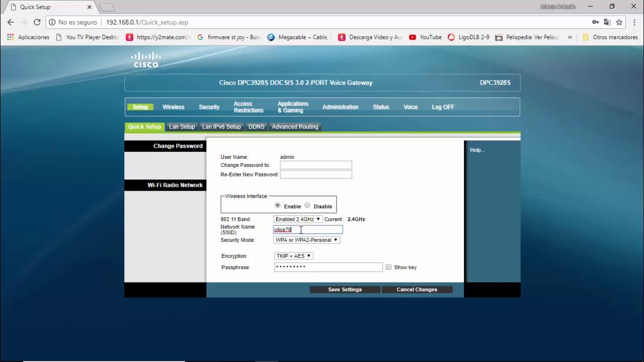Open saved password key icon in address bar
This screenshot has height=362, width=644.
click(x=595, y=22)
